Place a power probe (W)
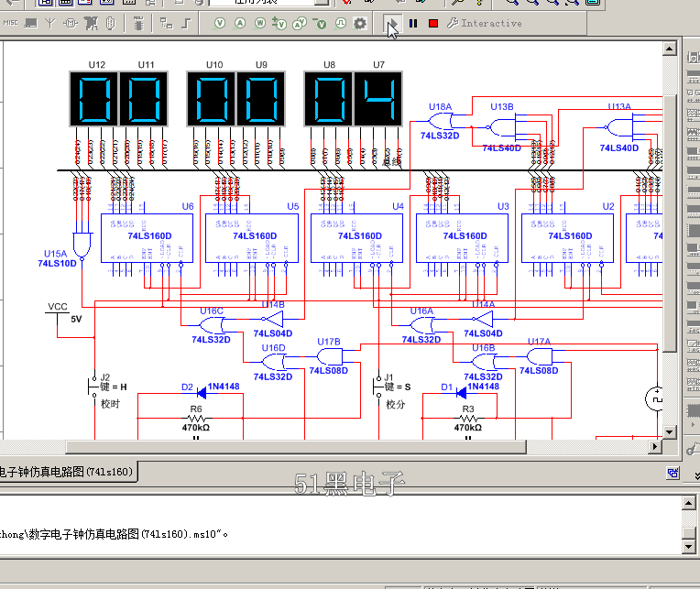700x589 pixels. tap(260, 23)
